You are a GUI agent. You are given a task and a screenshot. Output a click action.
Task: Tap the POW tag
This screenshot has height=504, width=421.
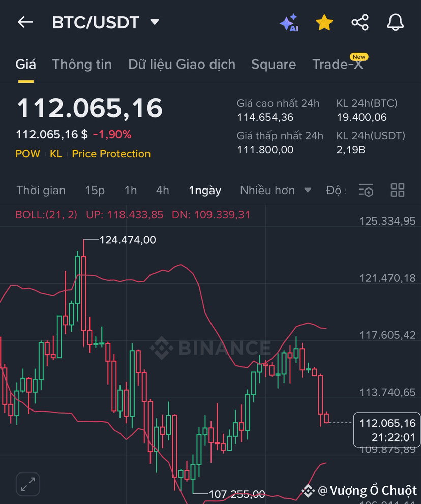point(27,154)
